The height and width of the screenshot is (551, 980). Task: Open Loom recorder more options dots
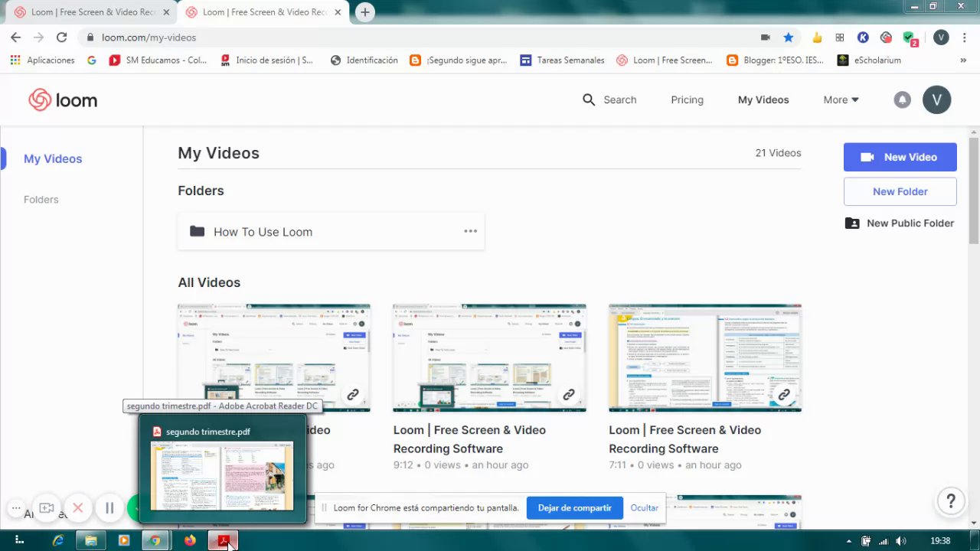click(16, 508)
